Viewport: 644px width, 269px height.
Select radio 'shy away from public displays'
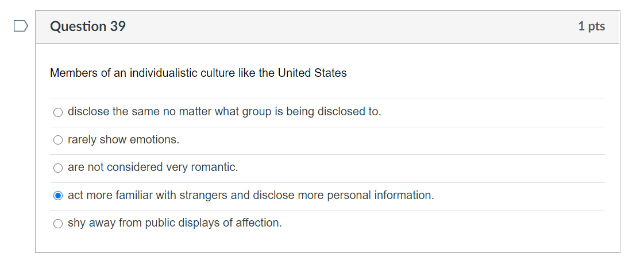pos(57,224)
